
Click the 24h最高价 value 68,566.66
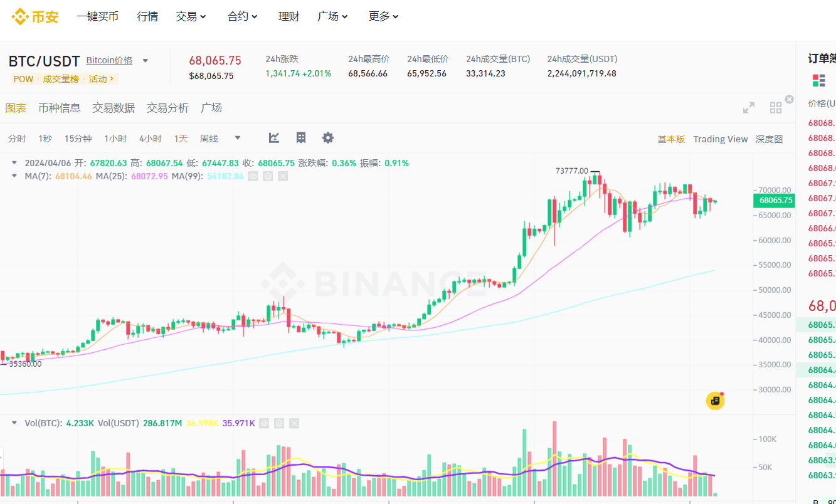(368, 73)
